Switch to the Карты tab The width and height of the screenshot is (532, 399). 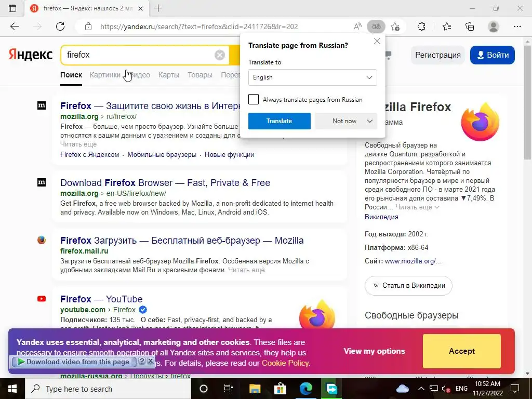169,75
